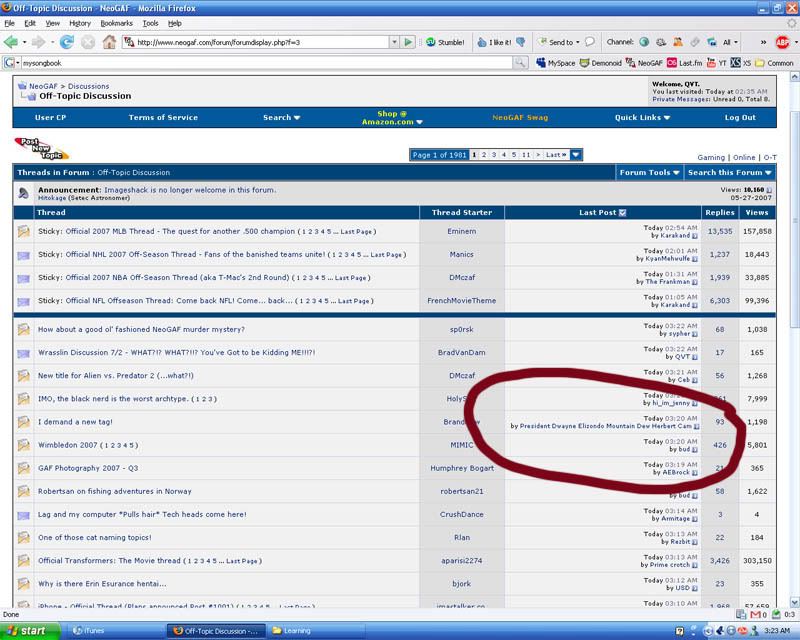This screenshot has width=800, height=640.
Task: Open the MySpace bookmark
Action: pyautogui.click(x=555, y=63)
